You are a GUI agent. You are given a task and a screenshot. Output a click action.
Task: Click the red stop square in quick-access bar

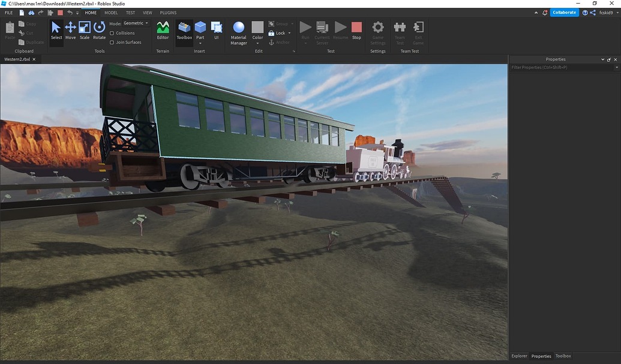(60, 13)
